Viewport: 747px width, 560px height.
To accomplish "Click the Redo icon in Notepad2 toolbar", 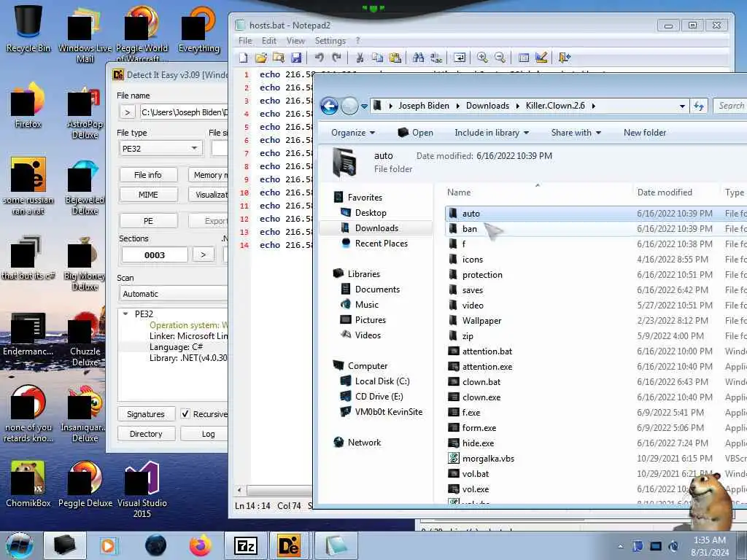I will tap(336, 58).
